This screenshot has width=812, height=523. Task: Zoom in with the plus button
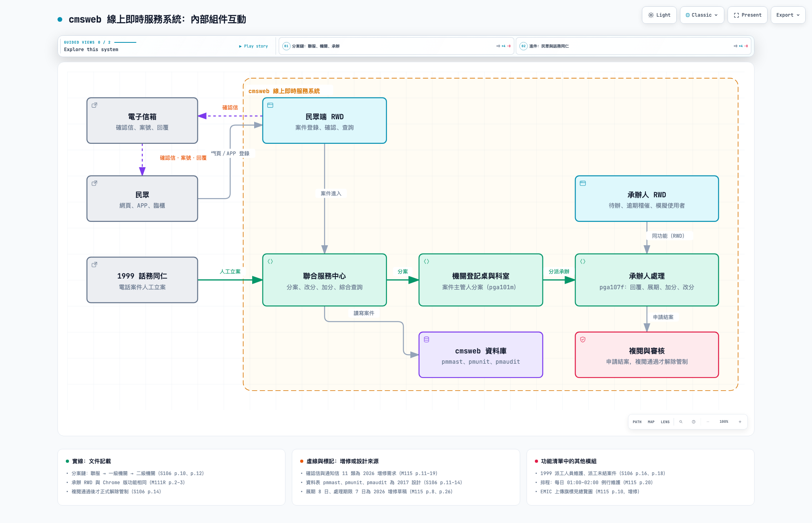[740, 422]
